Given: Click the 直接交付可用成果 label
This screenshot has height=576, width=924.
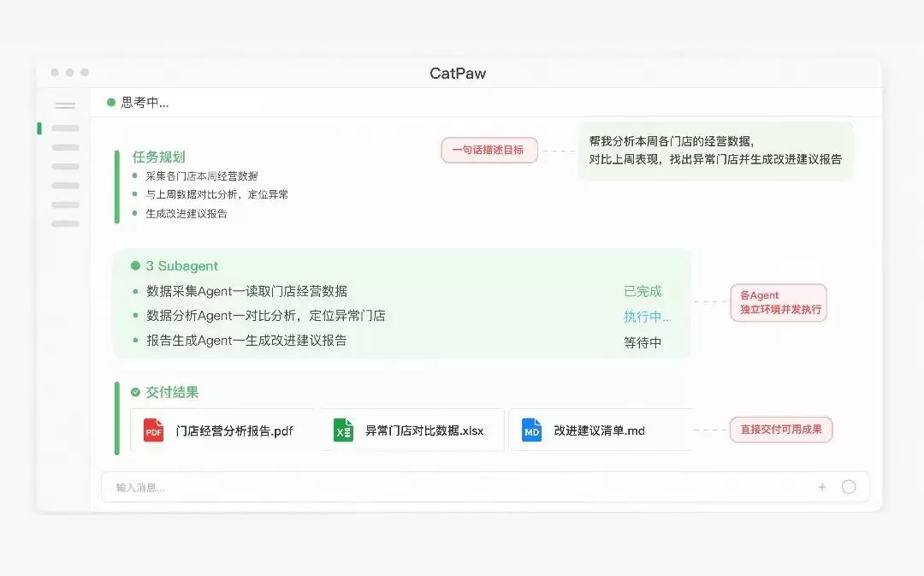Looking at the screenshot, I should (781, 430).
